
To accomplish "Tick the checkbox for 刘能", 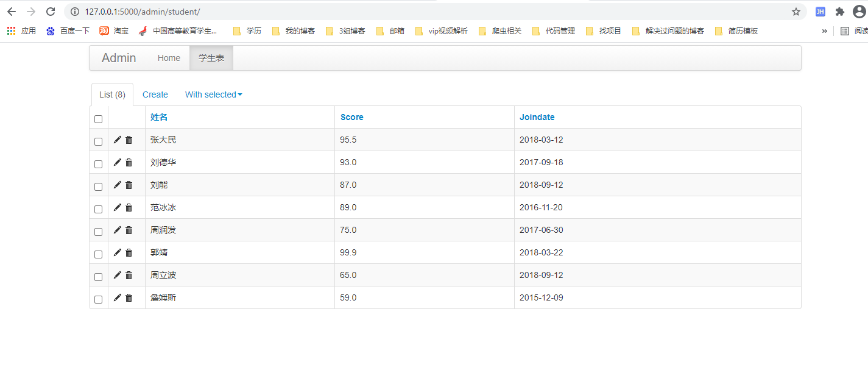I will tap(98, 187).
